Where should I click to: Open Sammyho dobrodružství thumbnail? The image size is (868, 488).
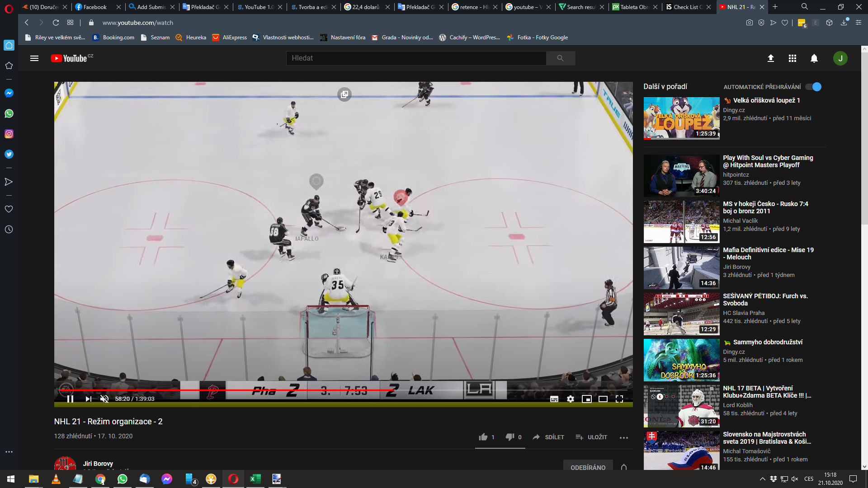click(681, 360)
